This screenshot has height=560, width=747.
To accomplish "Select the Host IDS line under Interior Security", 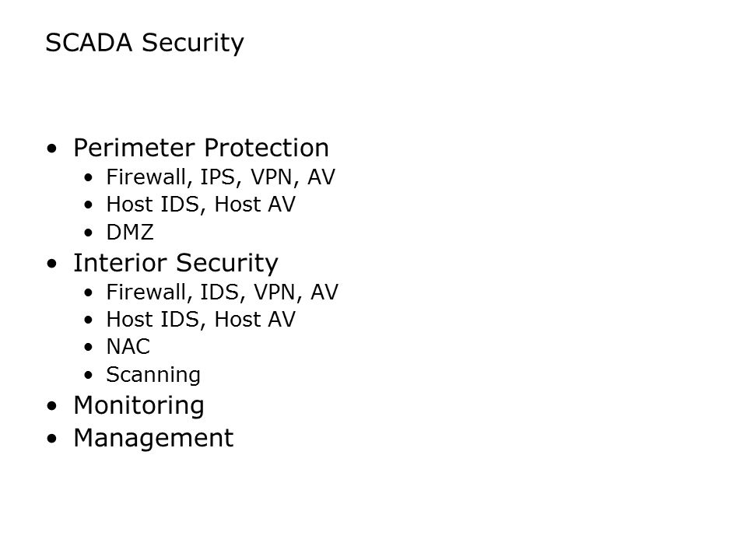I will (x=201, y=320).
